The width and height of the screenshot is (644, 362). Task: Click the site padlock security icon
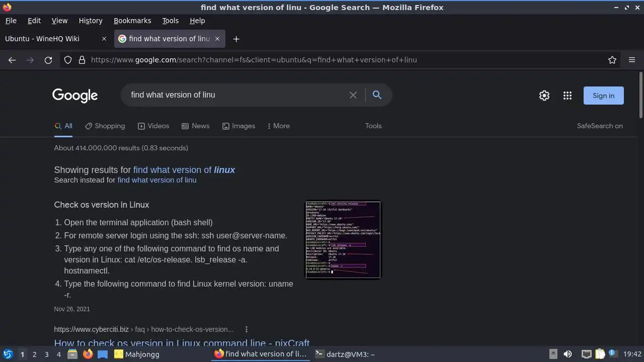(82, 60)
